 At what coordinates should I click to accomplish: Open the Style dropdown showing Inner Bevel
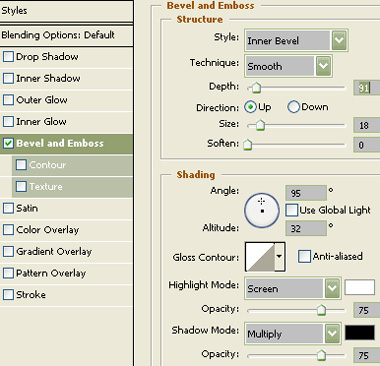click(296, 40)
